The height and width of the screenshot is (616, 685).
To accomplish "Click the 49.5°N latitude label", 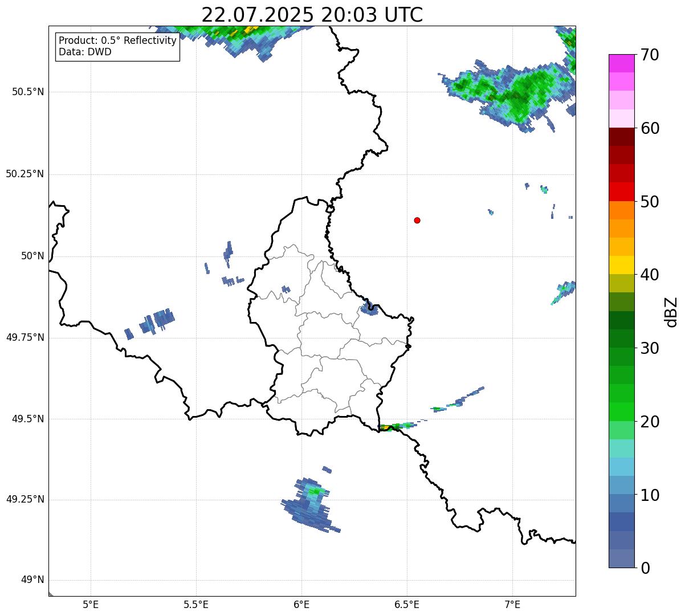I will click(x=28, y=419).
